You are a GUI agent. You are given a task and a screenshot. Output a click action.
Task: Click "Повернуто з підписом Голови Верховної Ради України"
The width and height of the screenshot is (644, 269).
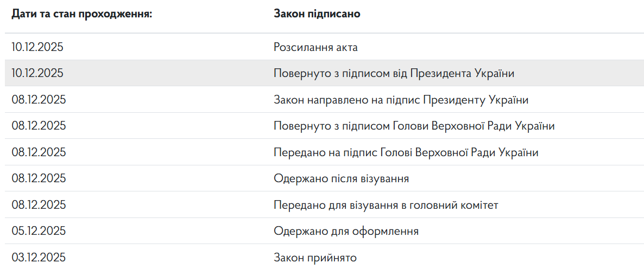tap(414, 126)
